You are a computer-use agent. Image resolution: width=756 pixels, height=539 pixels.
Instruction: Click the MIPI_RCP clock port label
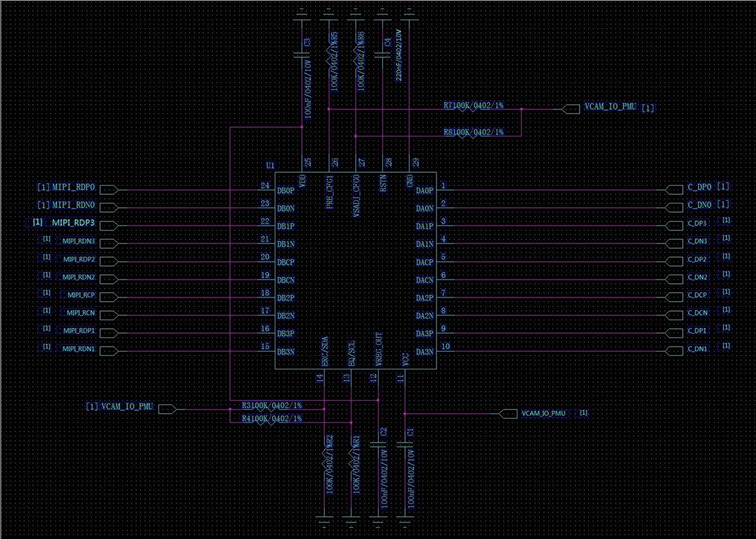[x=81, y=295]
